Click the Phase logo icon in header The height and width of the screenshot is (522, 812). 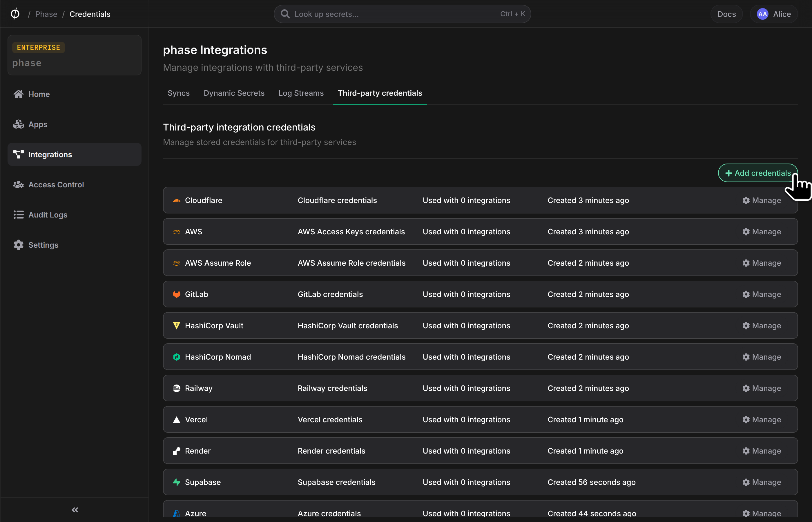(15, 14)
